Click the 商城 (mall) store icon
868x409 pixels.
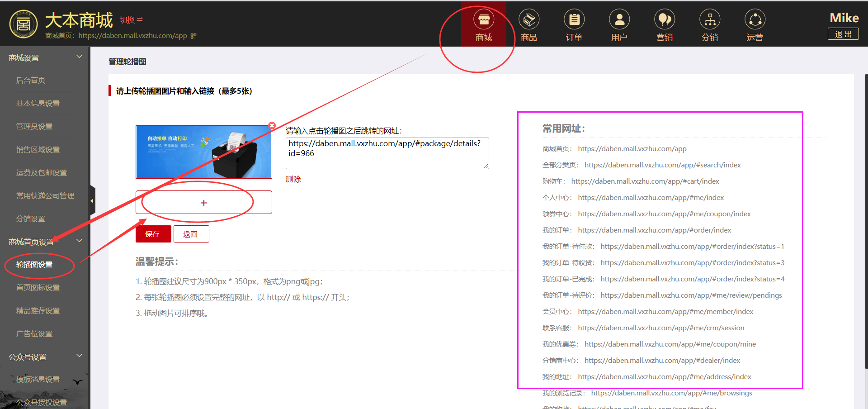484,20
